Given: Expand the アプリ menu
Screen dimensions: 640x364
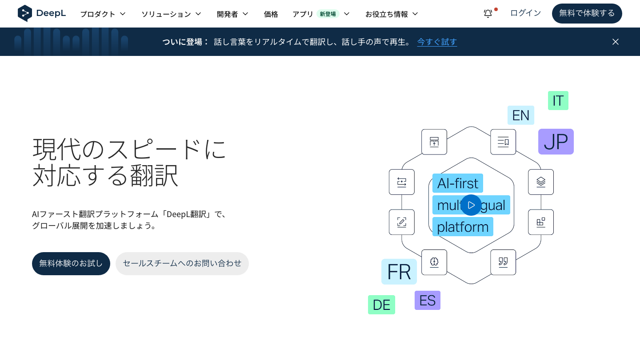Looking at the screenshot, I should [x=321, y=14].
